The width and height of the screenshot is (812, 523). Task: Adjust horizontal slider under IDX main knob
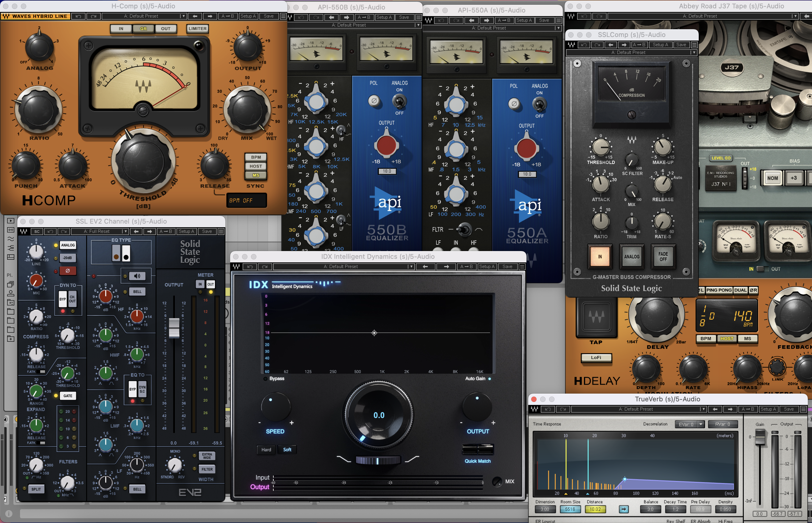point(378,460)
